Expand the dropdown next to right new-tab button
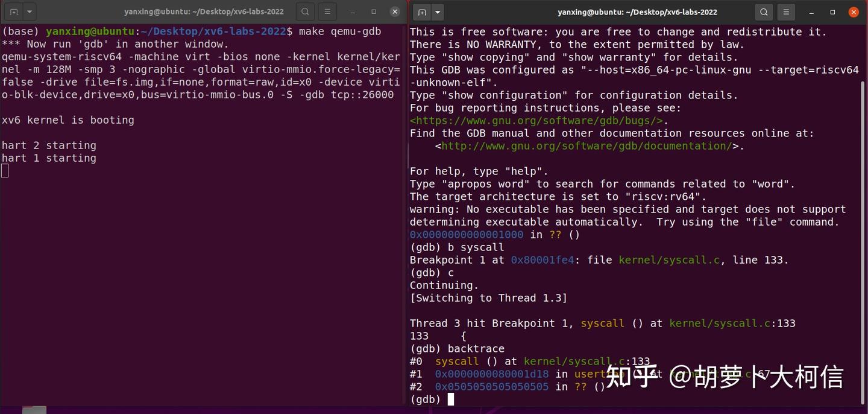Screen dimensions: 868x414 click(436, 11)
